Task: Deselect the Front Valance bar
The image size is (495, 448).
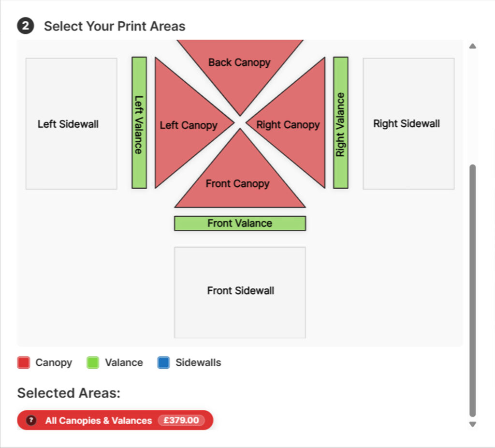Action: [x=240, y=223]
